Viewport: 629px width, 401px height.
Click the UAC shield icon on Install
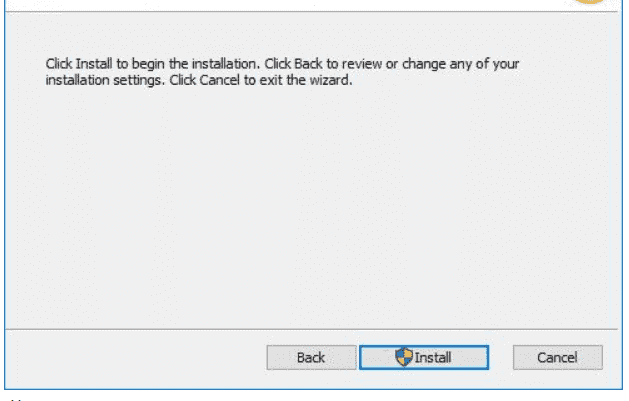404,357
